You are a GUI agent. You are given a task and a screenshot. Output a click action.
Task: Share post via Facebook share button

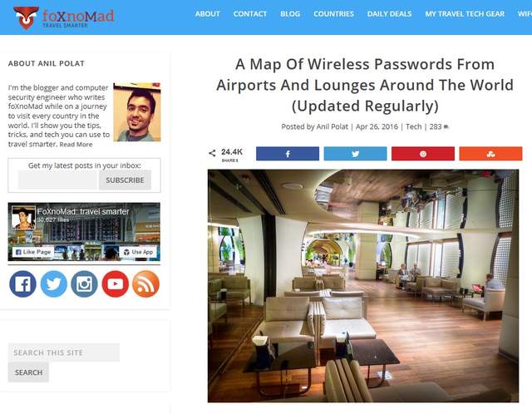(288, 154)
